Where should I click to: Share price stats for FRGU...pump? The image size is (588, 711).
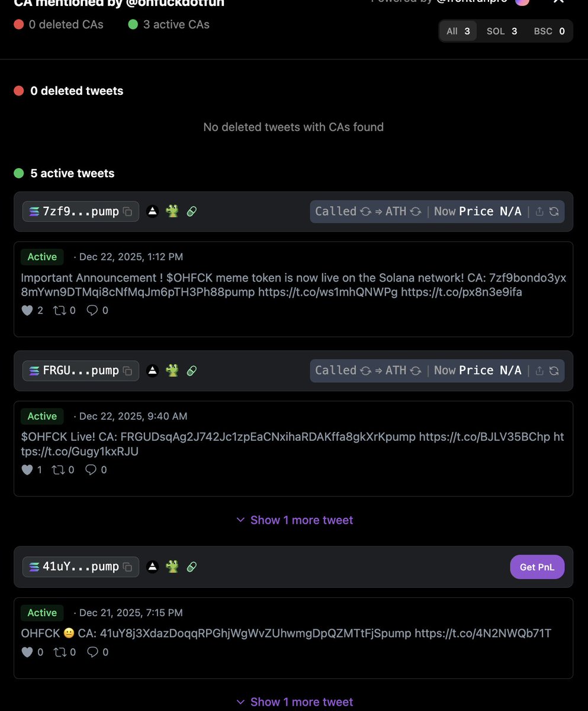[x=539, y=371]
